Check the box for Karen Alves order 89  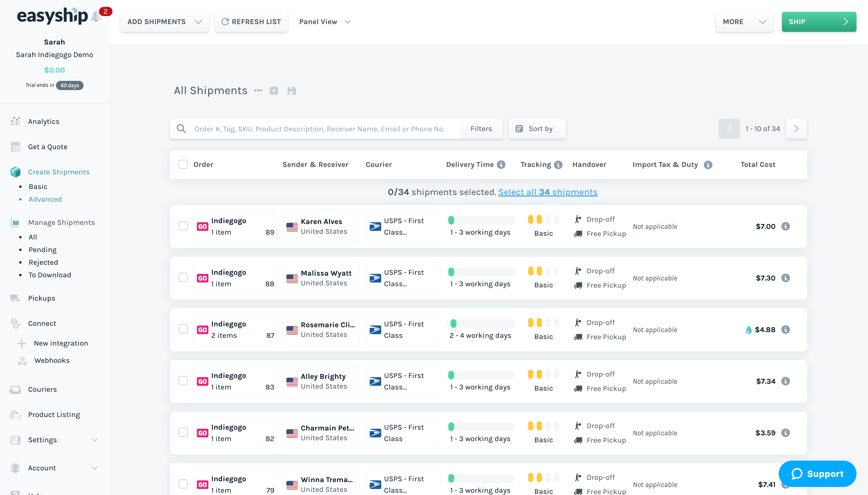tap(183, 226)
